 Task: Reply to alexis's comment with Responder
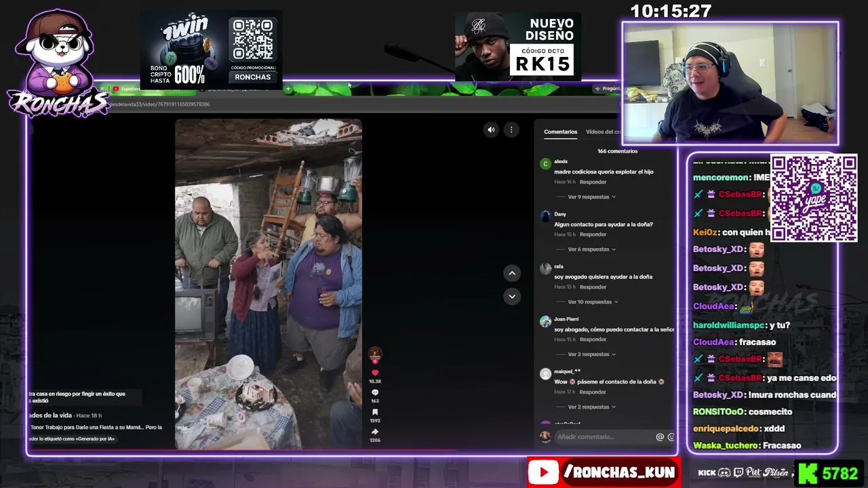[x=593, y=182]
